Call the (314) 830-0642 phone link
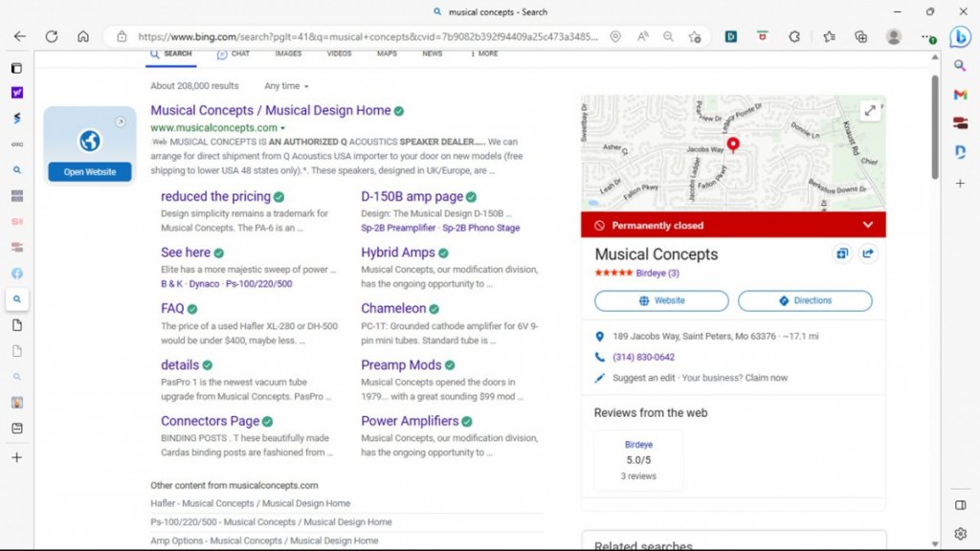This screenshot has width=980, height=551. 643,358
